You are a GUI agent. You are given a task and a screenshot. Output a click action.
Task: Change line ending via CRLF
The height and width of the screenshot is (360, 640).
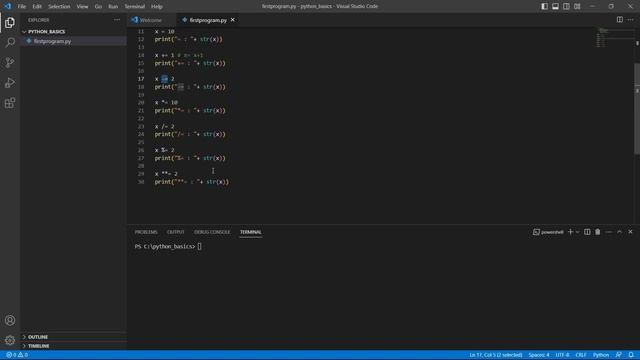(581, 355)
